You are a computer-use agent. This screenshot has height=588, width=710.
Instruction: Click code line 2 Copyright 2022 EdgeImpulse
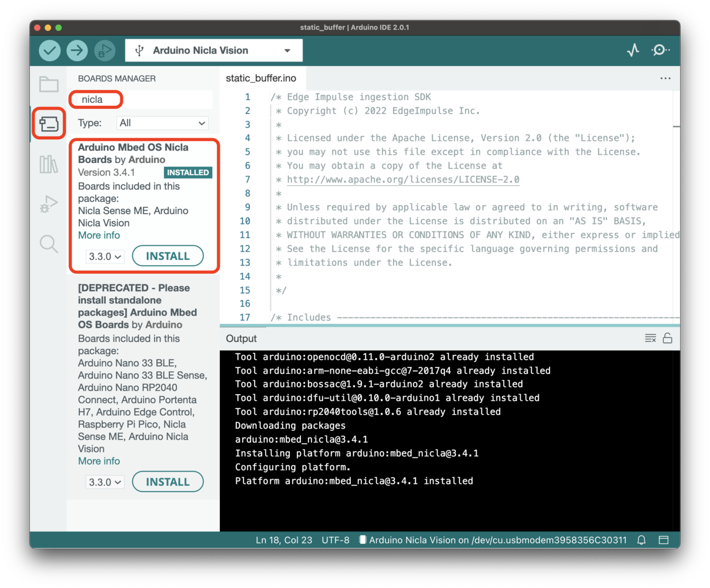coord(378,111)
